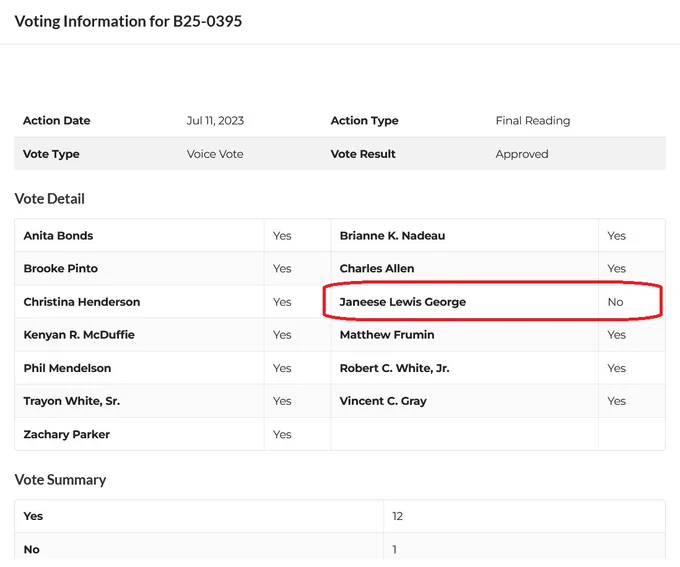Click the 'Jul 11, 2023' date value
The width and height of the screenshot is (680, 567).
[215, 121]
